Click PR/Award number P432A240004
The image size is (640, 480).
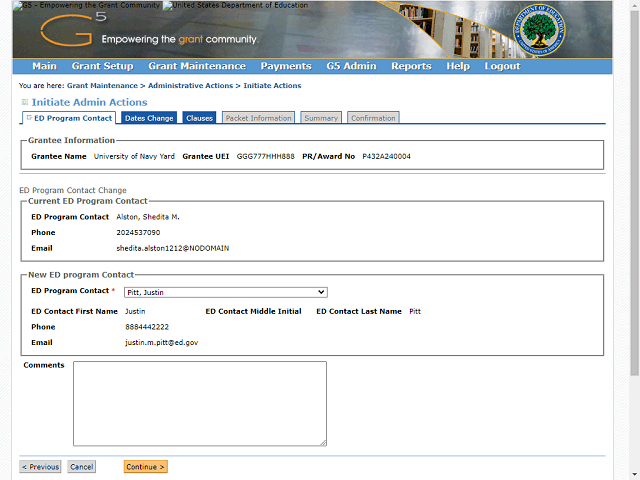tap(387, 156)
